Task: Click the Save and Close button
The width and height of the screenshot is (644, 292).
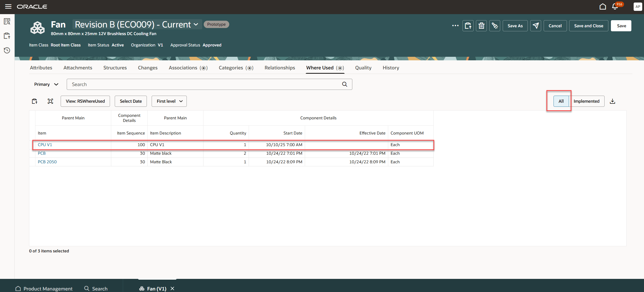Action: click(x=588, y=25)
